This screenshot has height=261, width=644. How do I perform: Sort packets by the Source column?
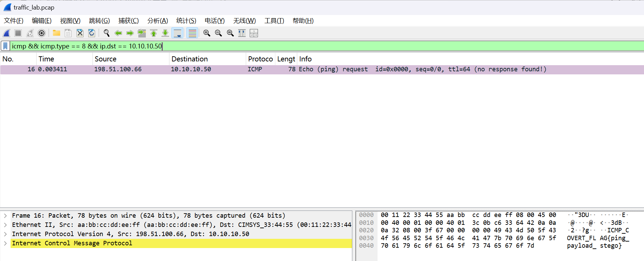pyautogui.click(x=131, y=59)
